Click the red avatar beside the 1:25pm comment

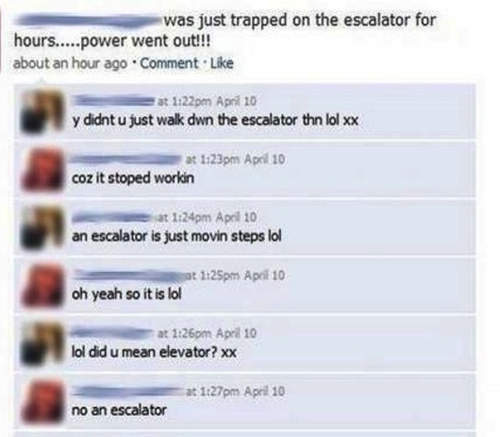42,285
